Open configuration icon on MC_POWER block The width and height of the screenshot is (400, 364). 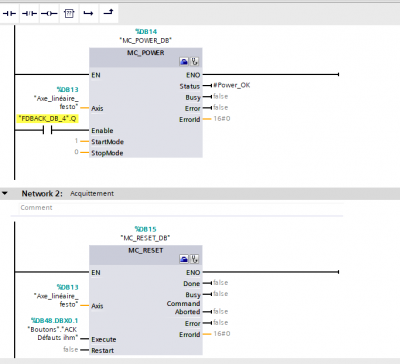point(184,61)
